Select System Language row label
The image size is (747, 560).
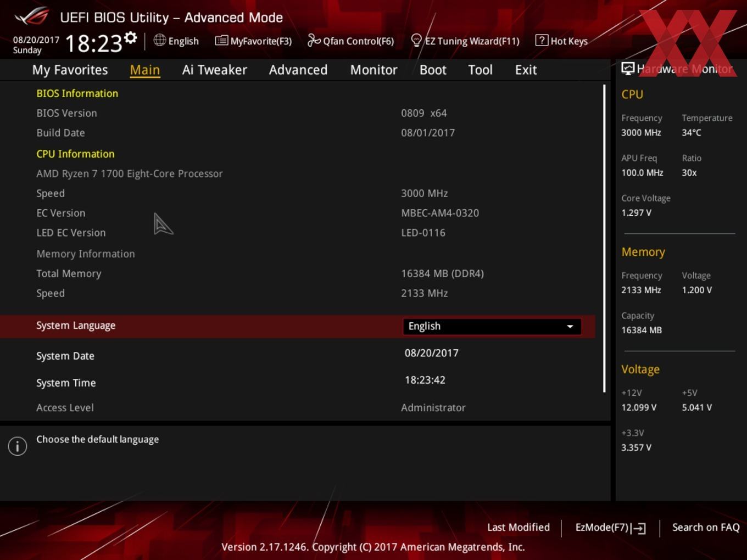(76, 326)
